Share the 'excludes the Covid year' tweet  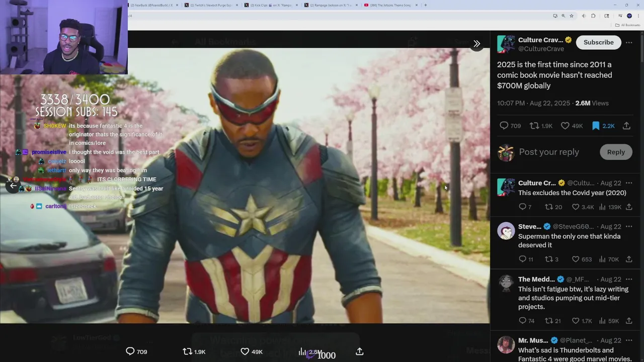click(629, 207)
